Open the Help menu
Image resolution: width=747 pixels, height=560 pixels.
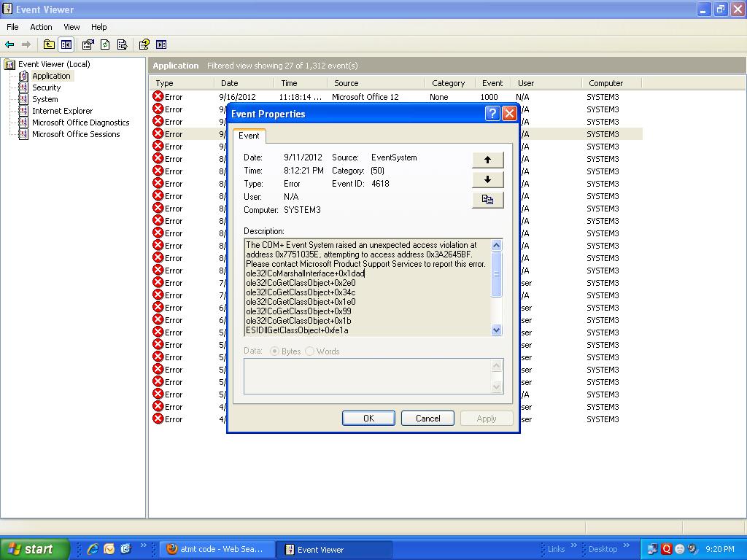pos(98,27)
